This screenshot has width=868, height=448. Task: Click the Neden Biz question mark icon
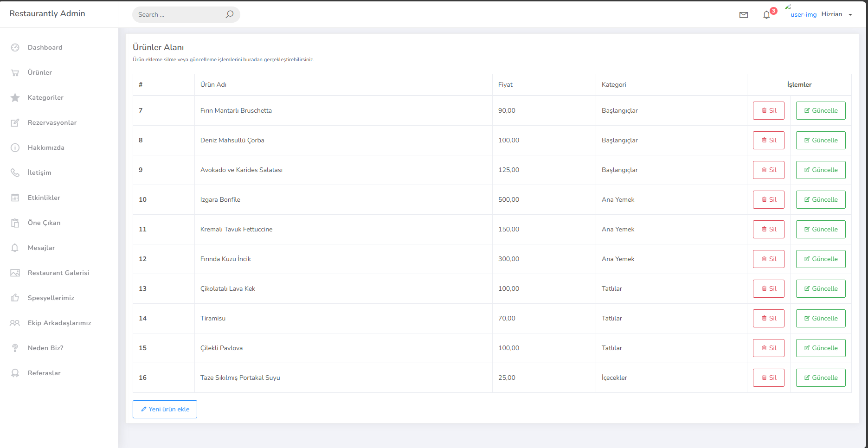point(15,348)
